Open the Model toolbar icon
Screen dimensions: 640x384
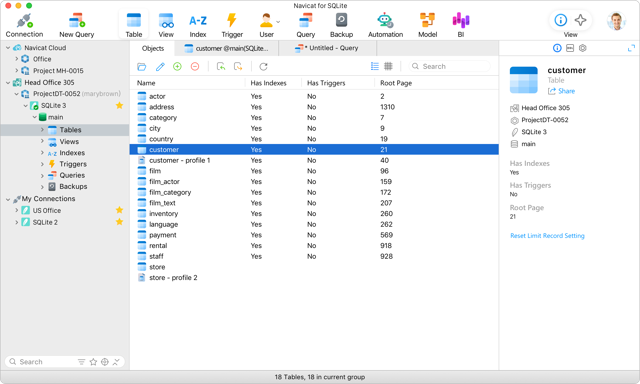427,25
